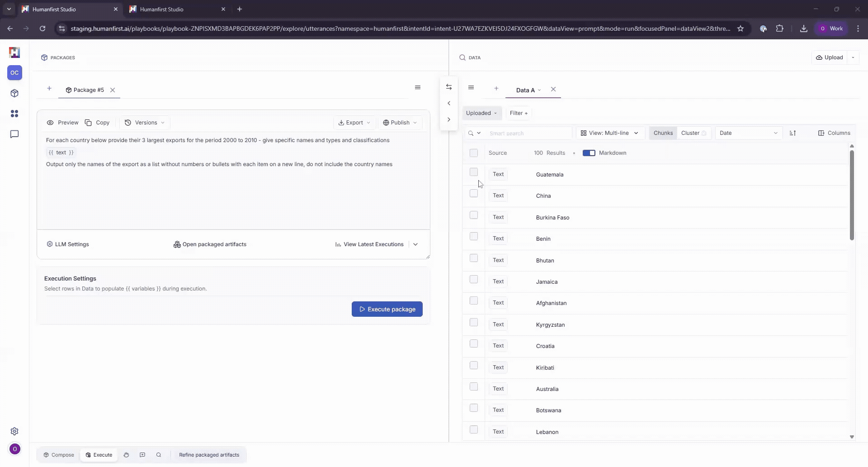Open Refine packaged artifacts
Viewport: 868px width, 467px height.
pyautogui.click(x=208, y=455)
